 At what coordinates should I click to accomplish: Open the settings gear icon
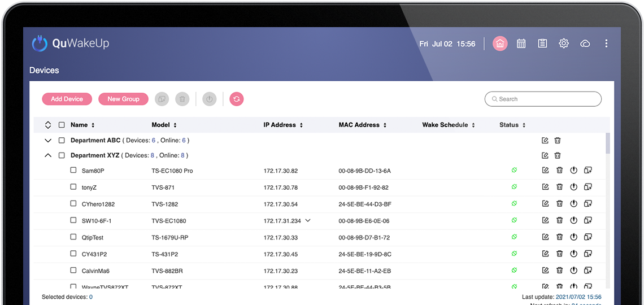[x=564, y=43]
